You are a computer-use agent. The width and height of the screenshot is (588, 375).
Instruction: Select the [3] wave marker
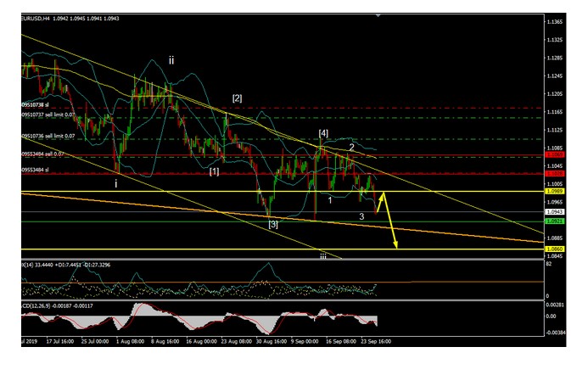273,224
